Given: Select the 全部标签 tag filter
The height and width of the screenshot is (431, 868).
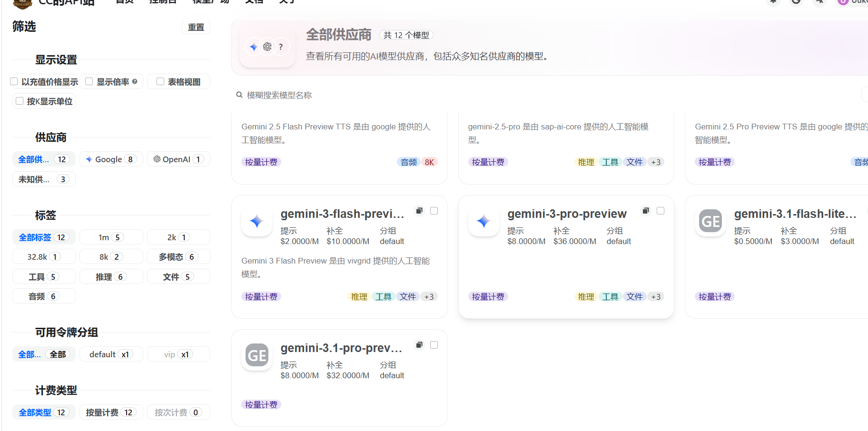Looking at the screenshot, I should pos(44,237).
